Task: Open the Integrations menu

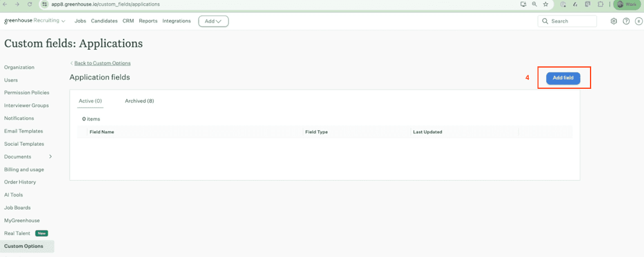Action: (x=176, y=21)
